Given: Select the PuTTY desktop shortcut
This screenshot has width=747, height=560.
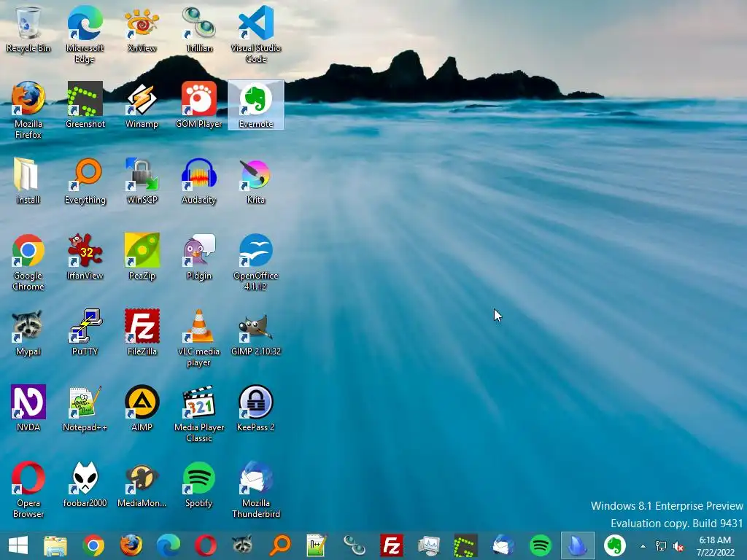Looking at the screenshot, I should (x=85, y=332).
